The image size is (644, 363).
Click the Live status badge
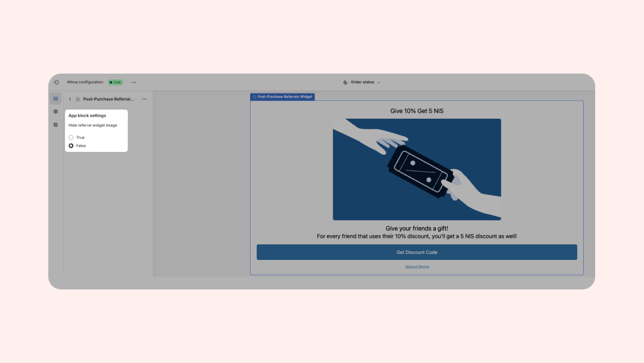click(115, 82)
